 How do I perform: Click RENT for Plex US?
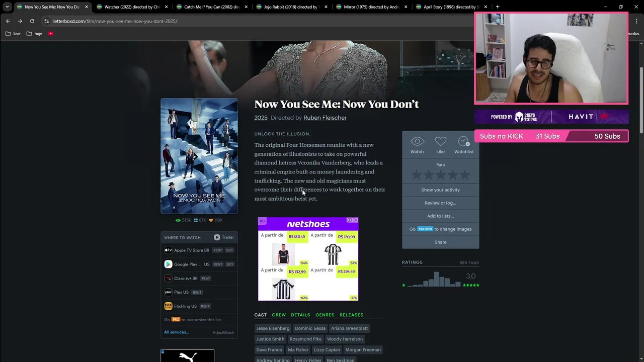197,292
